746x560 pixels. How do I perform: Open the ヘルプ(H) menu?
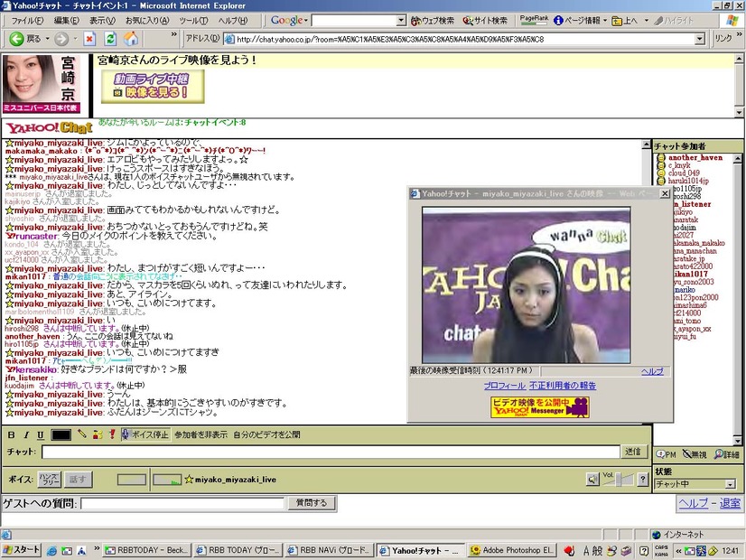point(233,21)
